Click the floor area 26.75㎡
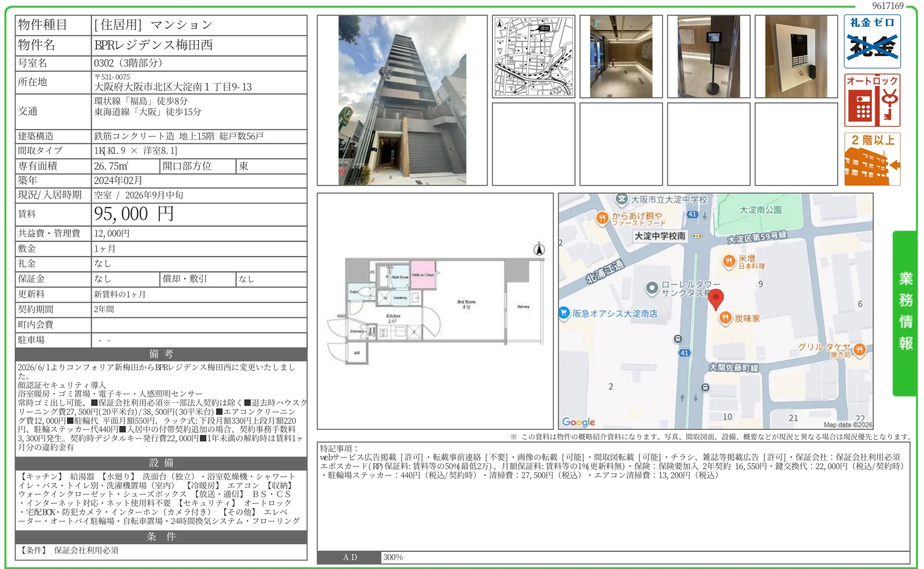The height and width of the screenshot is (569, 924). click(x=111, y=166)
